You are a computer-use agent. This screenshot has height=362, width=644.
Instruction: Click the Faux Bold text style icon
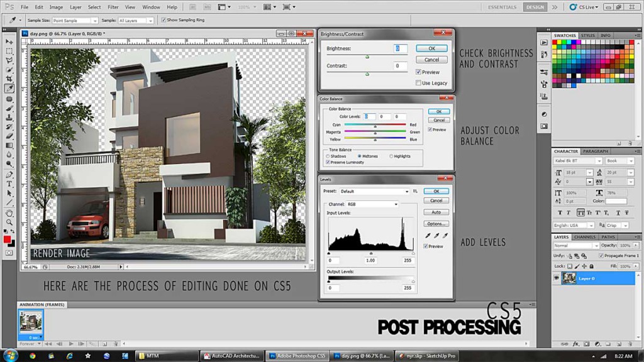[560, 212]
